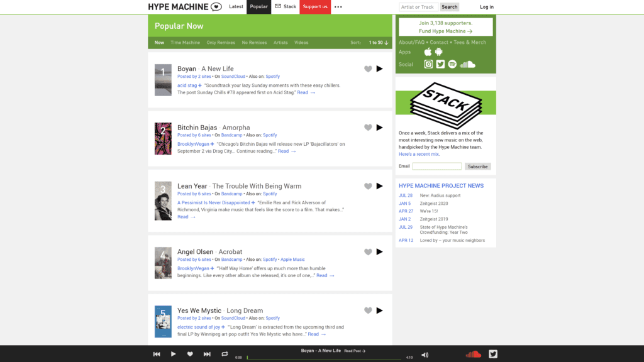Add acid stag blog with plus icon
The image size is (644, 362).
click(200, 85)
